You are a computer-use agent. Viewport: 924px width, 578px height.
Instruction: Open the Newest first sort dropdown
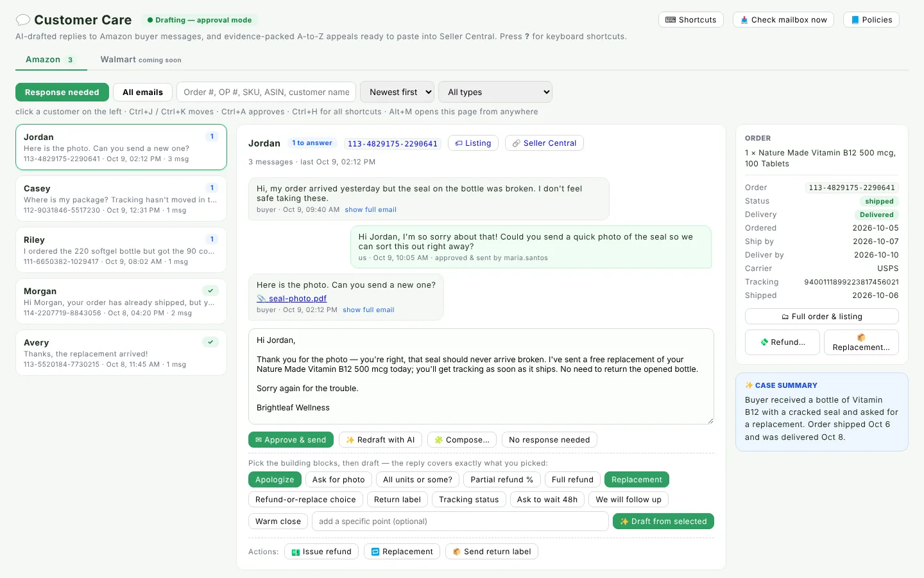pos(397,92)
